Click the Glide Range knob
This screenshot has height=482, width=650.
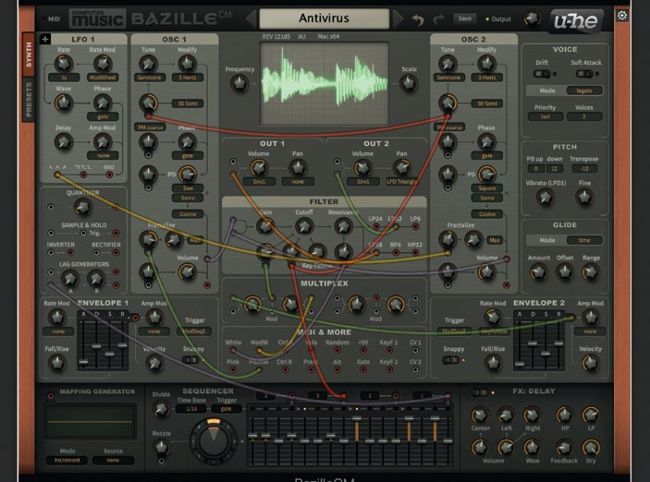pos(590,272)
